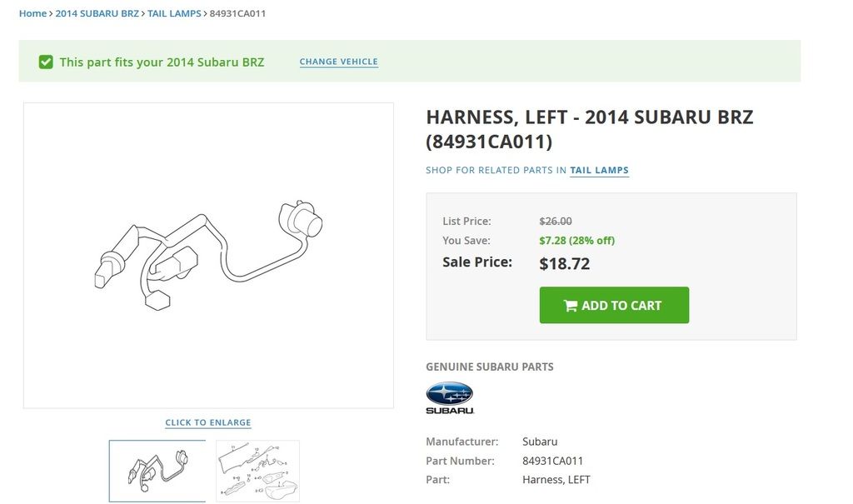The width and height of the screenshot is (853, 504).
Task: Click the green checkmark fitment icon
Action: (46, 62)
